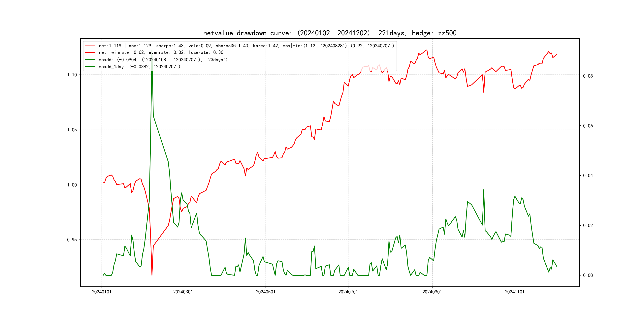Click the maxdd_1day -0.0382 legend text
This screenshot has height=322, width=644.
[x=139, y=67]
